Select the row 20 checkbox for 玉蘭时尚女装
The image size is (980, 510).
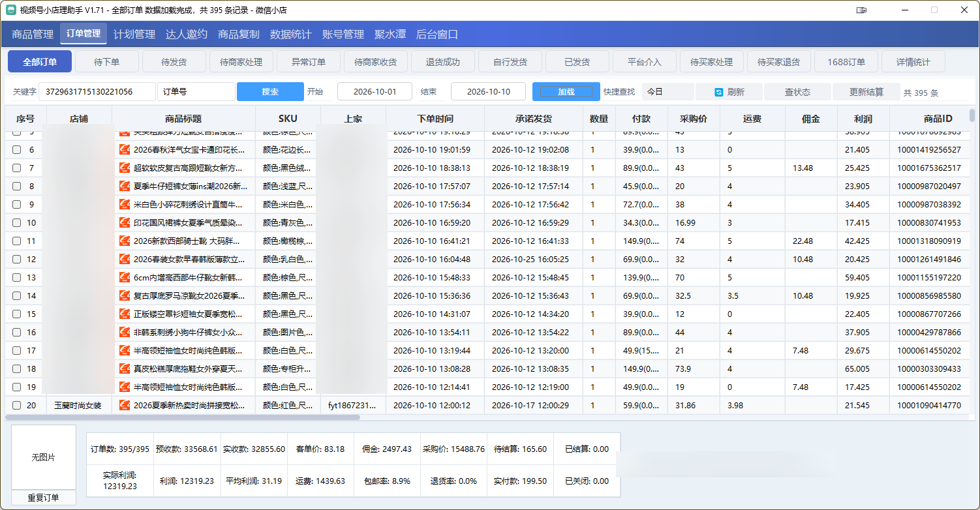point(17,405)
